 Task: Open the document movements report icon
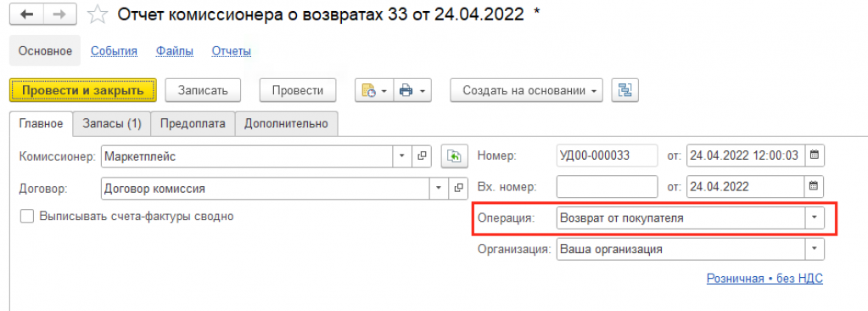pos(369,90)
